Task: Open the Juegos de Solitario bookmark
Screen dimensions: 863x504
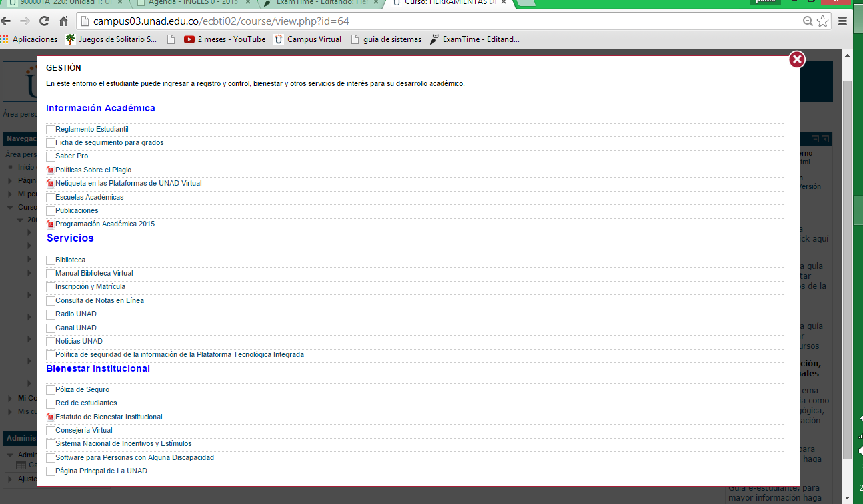Action: [112, 39]
